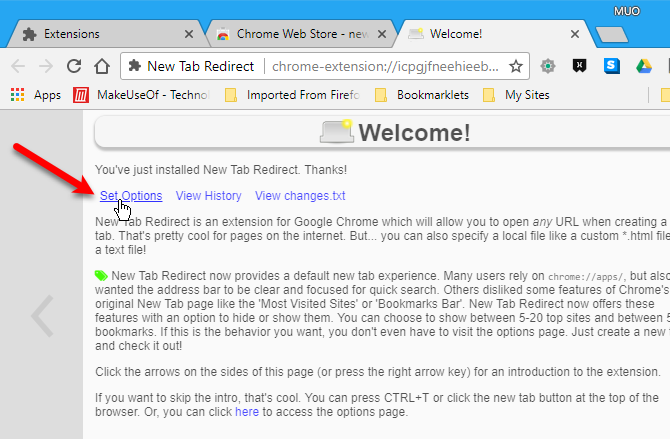The width and height of the screenshot is (670, 439).
Task: Bookmark this page with the star icon
Action: (516, 67)
